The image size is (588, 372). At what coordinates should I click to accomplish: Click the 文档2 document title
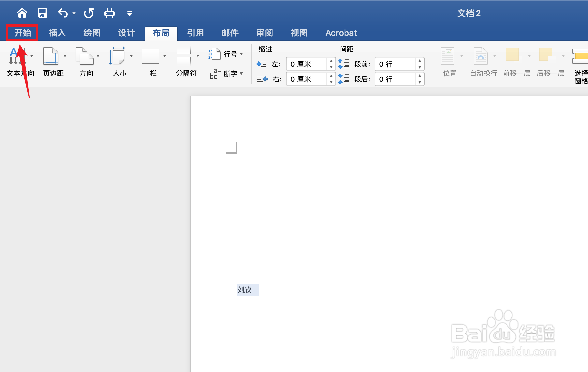(x=469, y=13)
